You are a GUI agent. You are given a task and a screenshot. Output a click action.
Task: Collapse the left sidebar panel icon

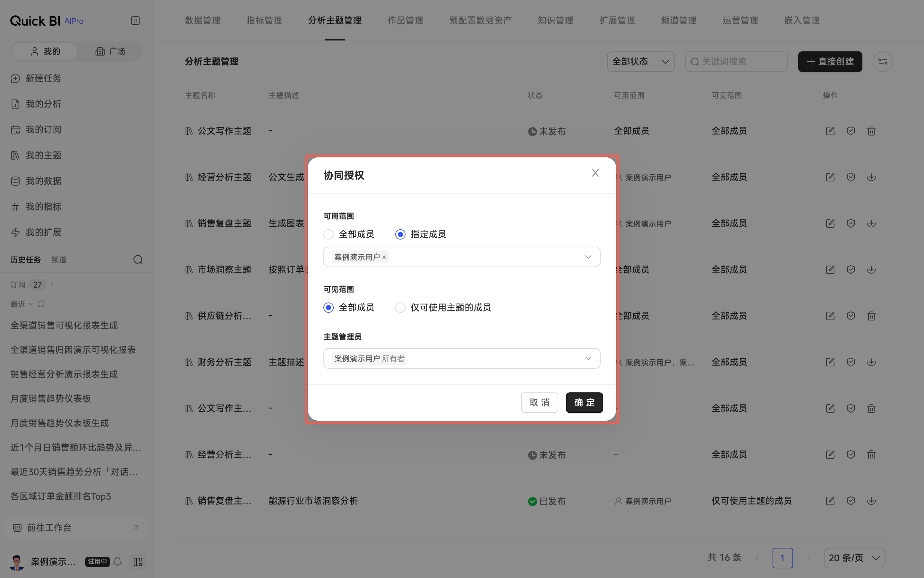135,21
